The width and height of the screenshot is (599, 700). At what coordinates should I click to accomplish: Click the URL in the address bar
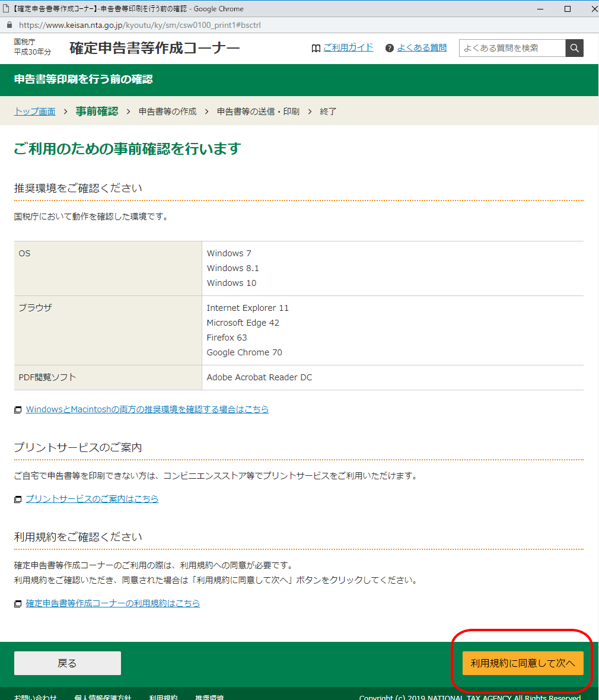coord(140,25)
